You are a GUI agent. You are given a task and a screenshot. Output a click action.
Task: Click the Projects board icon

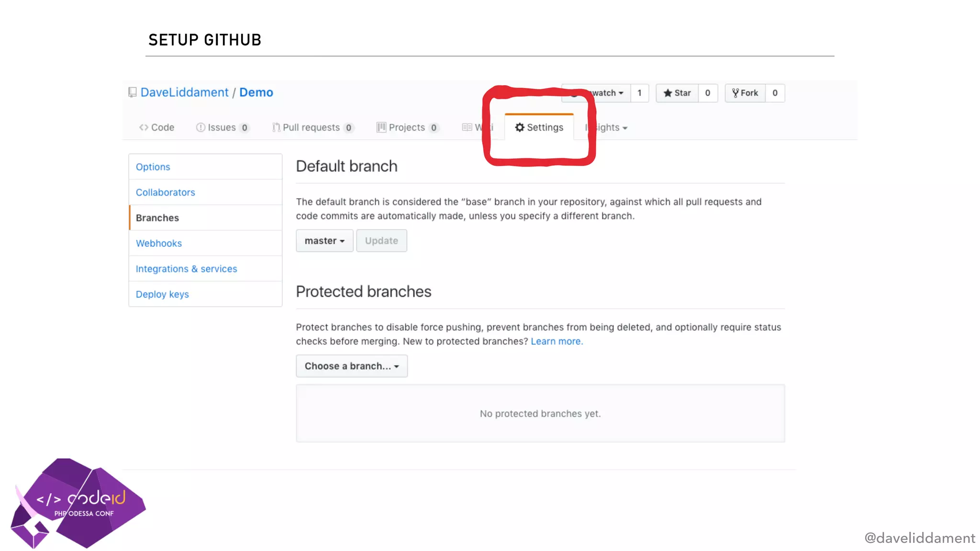click(x=381, y=127)
